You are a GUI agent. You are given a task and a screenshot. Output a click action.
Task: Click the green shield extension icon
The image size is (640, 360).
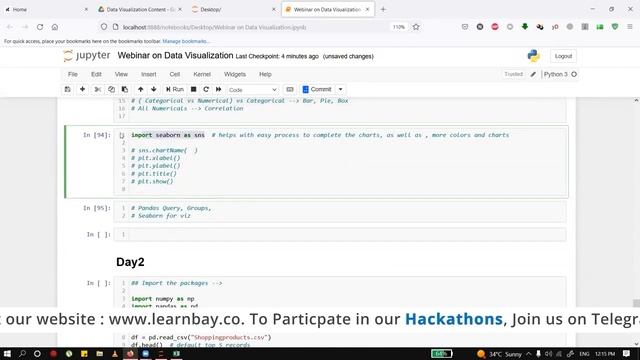pos(615,27)
